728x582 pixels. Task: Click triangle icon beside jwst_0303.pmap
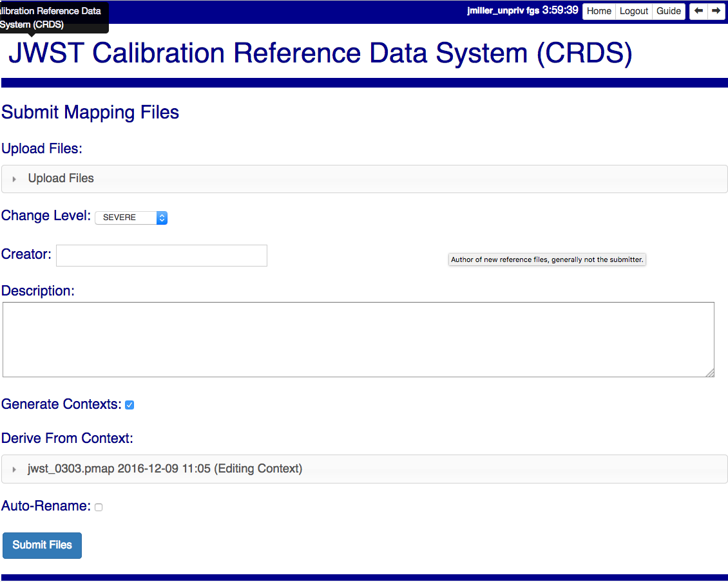point(14,470)
